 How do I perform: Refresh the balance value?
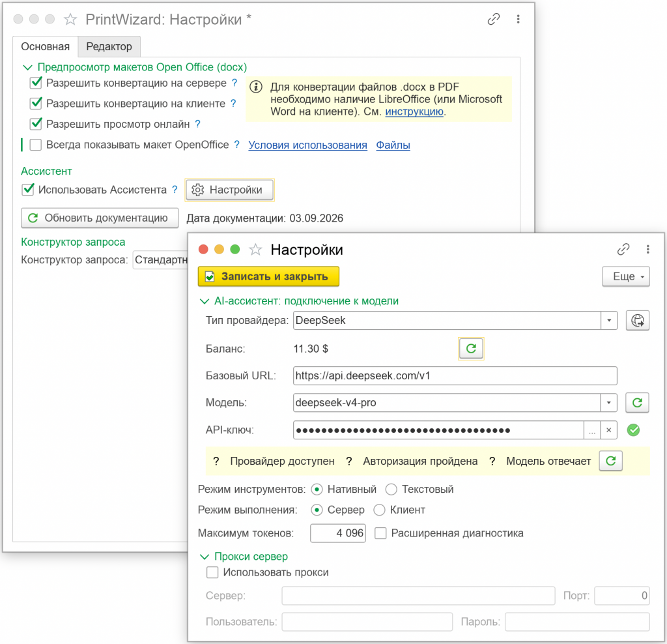point(470,349)
